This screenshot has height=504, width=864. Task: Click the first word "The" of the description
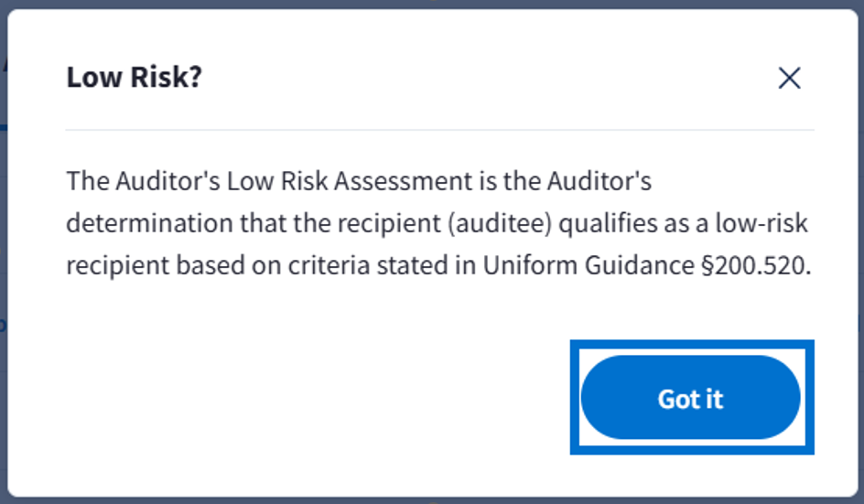[87, 181]
